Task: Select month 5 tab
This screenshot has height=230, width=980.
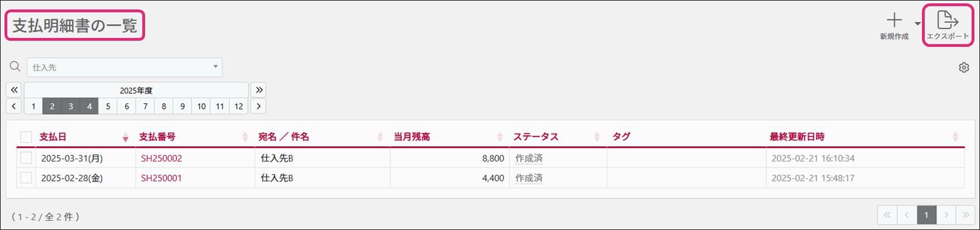Action: (108, 106)
